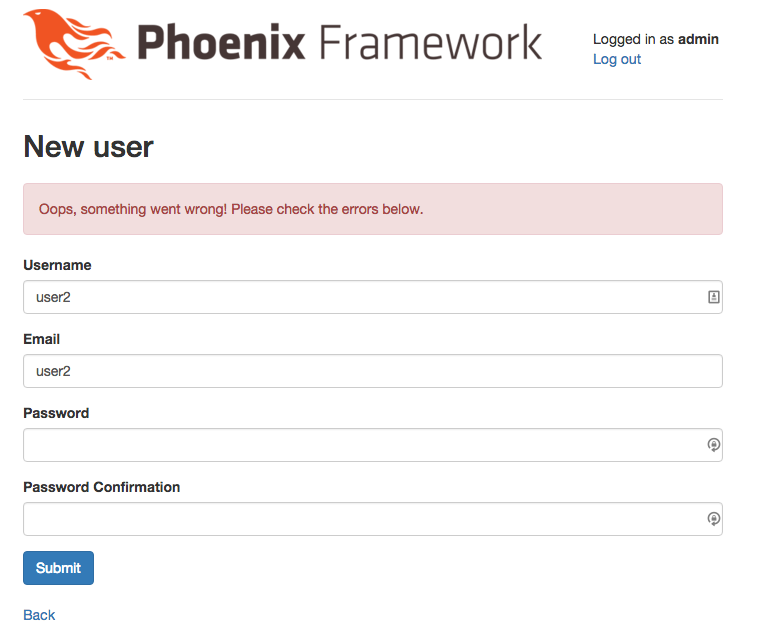Click the key icon in the Password field
This screenshot has height=633, width=773.
tap(714, 445)
